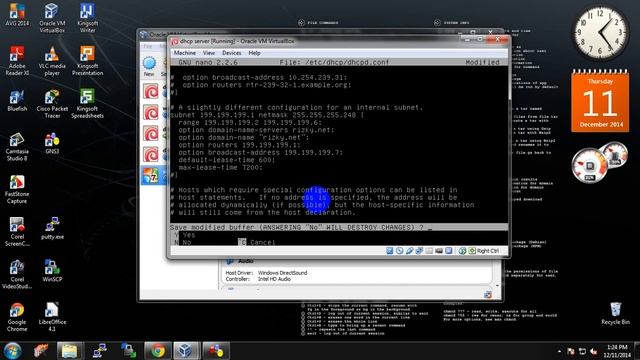The image size is (640, 360).
Task: Open the Recycle Bin on desktop
Action: coord(616,313)
